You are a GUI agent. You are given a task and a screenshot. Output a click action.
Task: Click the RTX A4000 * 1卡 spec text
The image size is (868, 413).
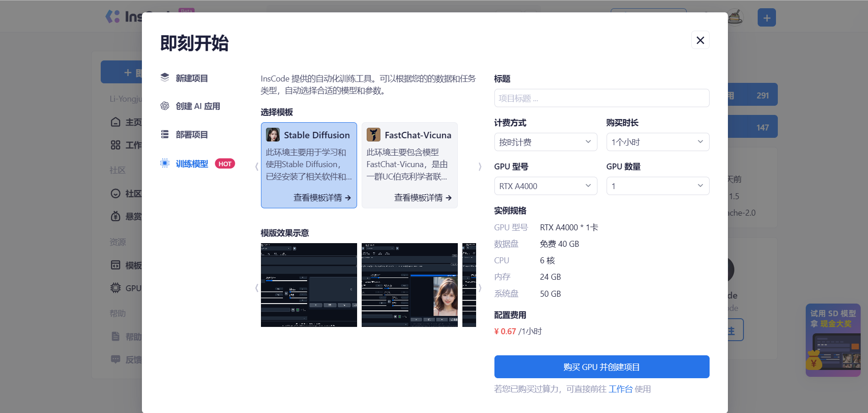click(x=569, y=228)
